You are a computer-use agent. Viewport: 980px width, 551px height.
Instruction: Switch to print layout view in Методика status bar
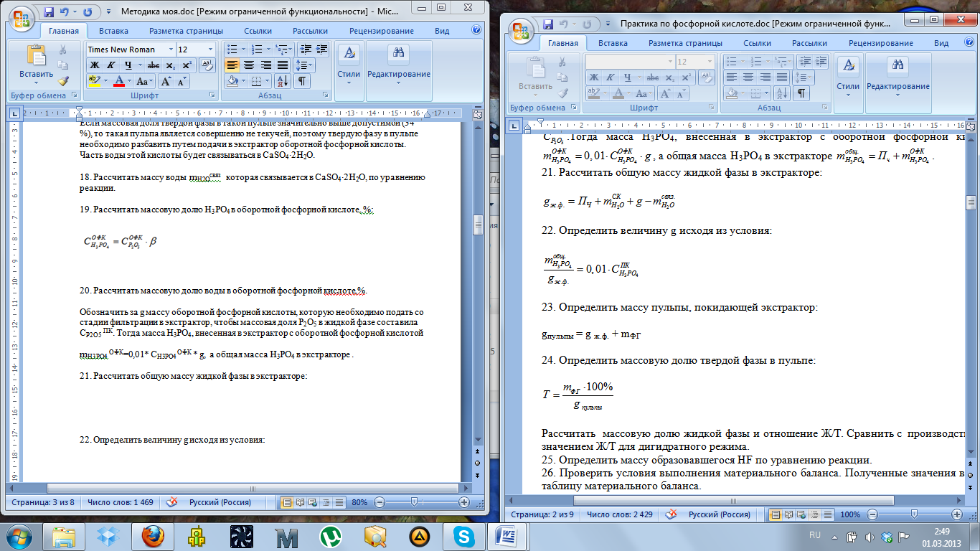[287, 502]
